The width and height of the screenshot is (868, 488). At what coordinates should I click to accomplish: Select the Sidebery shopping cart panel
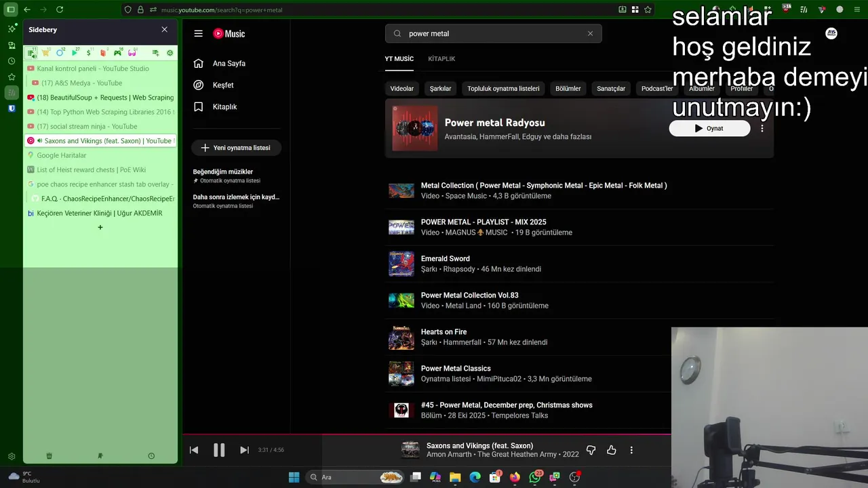tap(46, 52)
